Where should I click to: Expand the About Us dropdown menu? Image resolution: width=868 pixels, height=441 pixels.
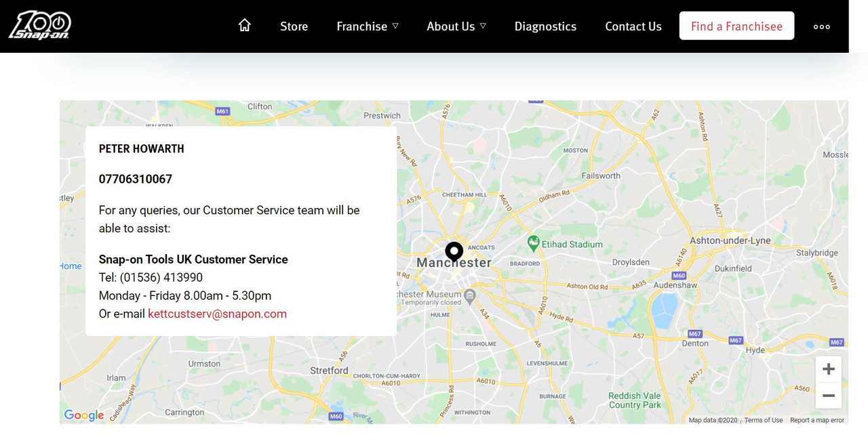coord(456,26)
